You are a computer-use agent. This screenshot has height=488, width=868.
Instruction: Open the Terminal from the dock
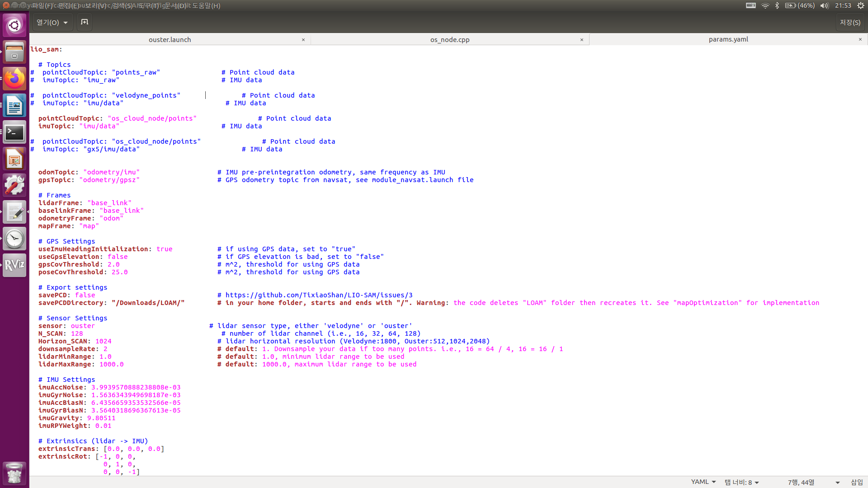pyautogui.click(x=14, y=132)
